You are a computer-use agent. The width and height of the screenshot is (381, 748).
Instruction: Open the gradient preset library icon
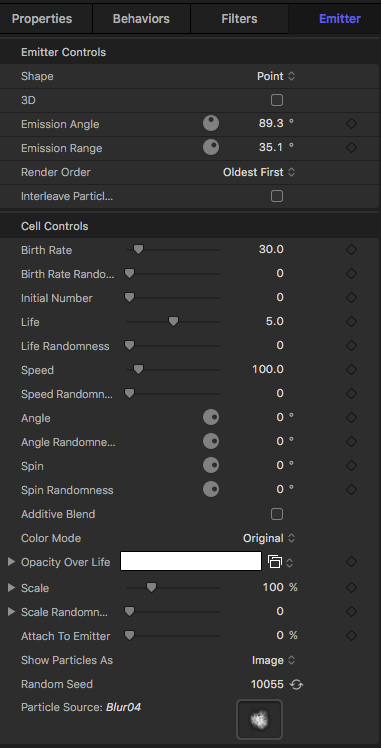[x=275, y=562]
